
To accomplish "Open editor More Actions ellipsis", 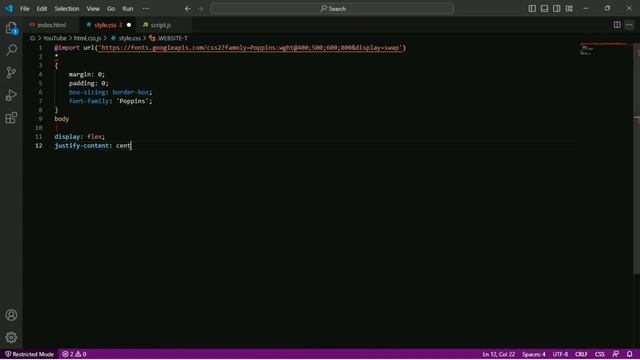I will pyautogui.click(x=629, y=25).
